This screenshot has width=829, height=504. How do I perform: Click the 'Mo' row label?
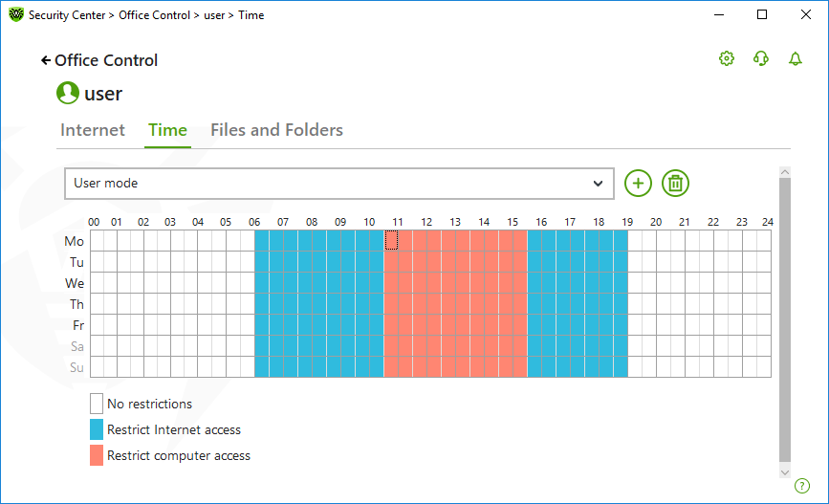(74, 241)
